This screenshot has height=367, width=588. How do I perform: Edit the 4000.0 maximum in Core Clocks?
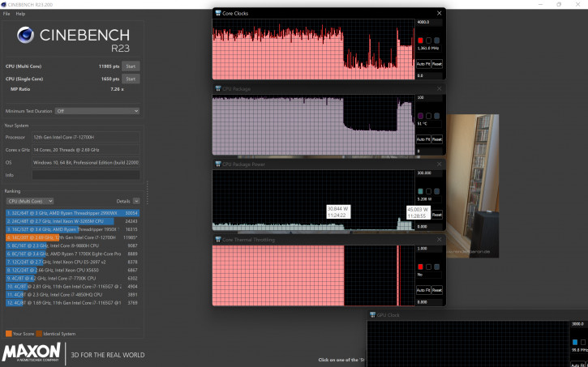pos(429,22)
